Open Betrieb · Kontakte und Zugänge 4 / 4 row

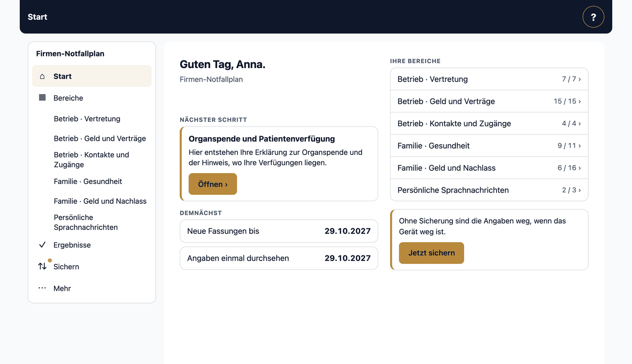[489, 123]
